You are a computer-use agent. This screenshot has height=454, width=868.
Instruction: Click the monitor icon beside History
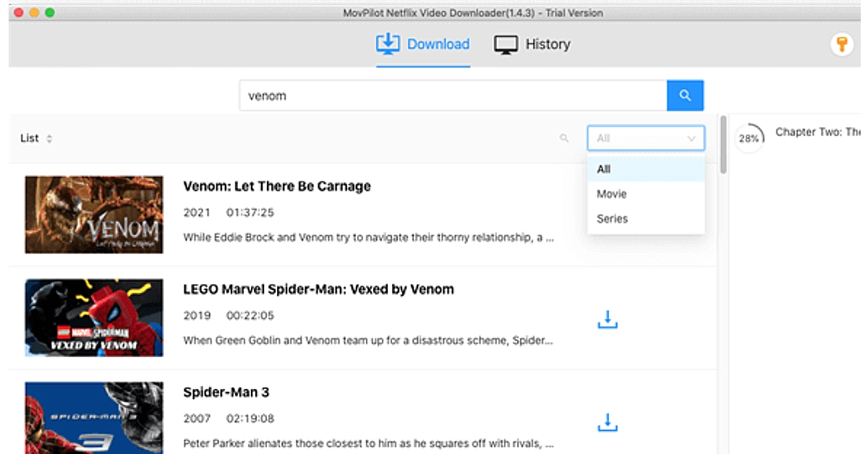(506, 45)
